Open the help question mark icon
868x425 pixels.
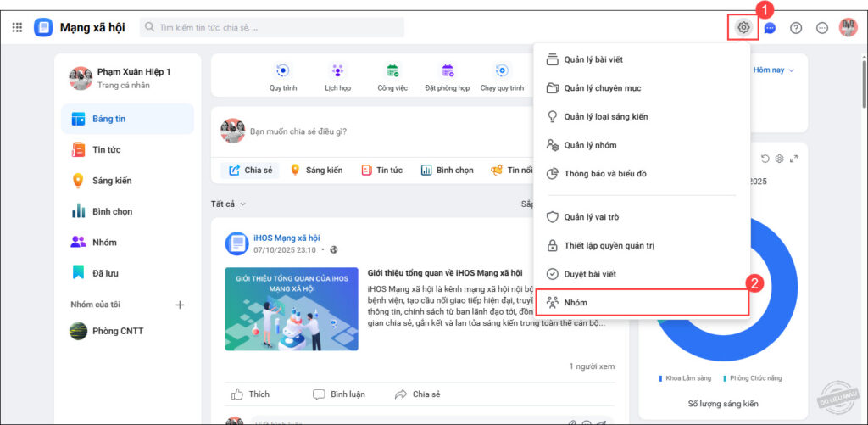796,28
